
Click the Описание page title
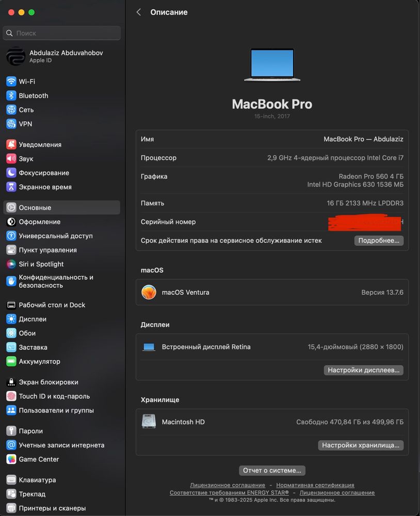click(169, 12)
